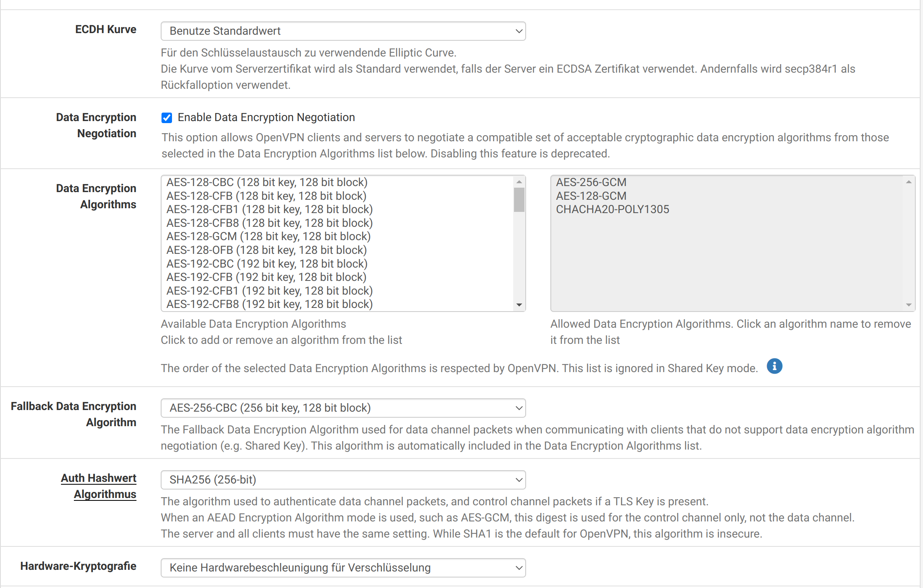
Task: Expand the Auth Hashwert Algorithmus dropdown
Action: (343, 480)
